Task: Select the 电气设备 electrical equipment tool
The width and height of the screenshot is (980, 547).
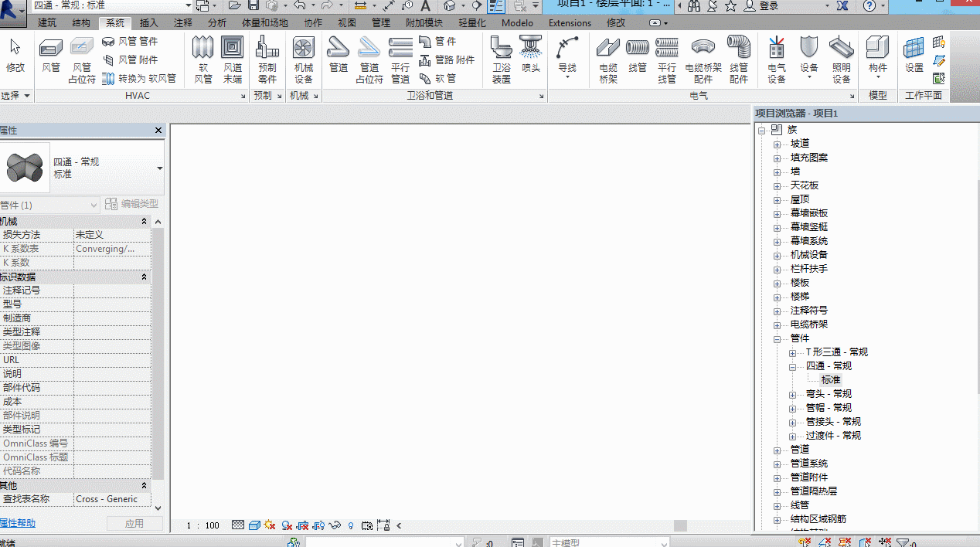Action: pos(777,59)
